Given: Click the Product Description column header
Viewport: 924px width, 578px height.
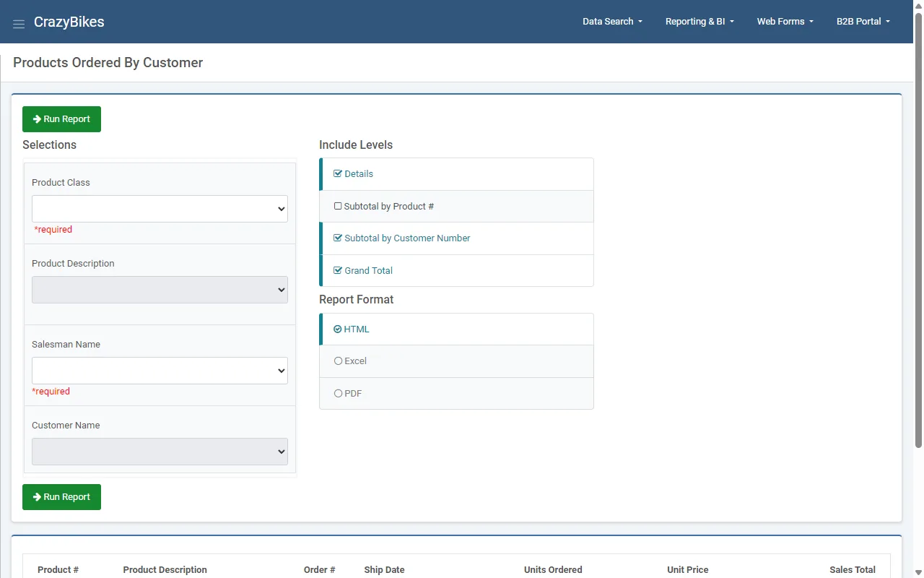Looking at the screenshot, I should pyautogui.click(x=165, y=570).
